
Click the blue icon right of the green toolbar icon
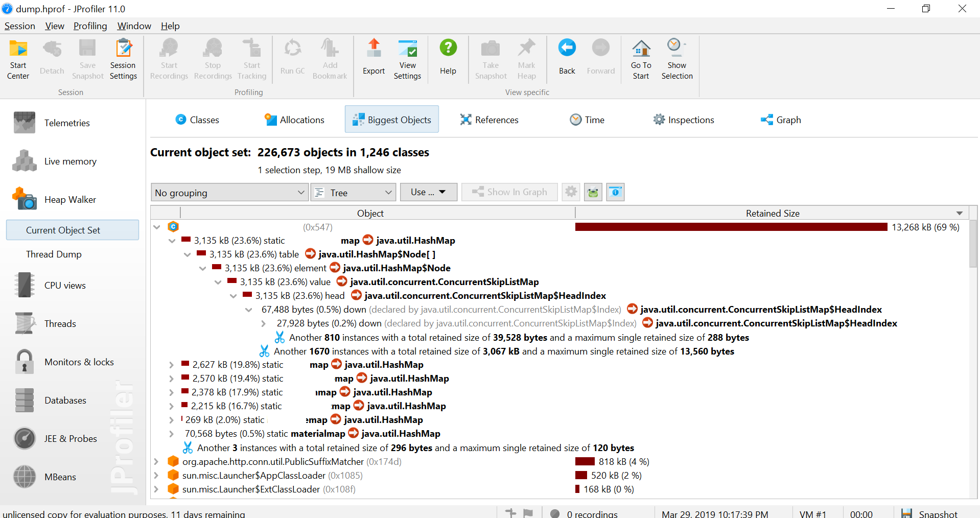(x=616, y=192)
